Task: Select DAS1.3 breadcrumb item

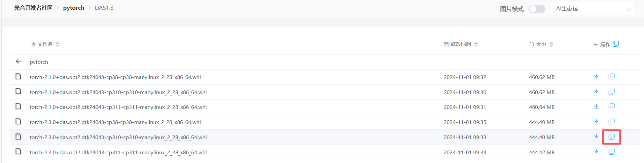Action: (104, 8)
